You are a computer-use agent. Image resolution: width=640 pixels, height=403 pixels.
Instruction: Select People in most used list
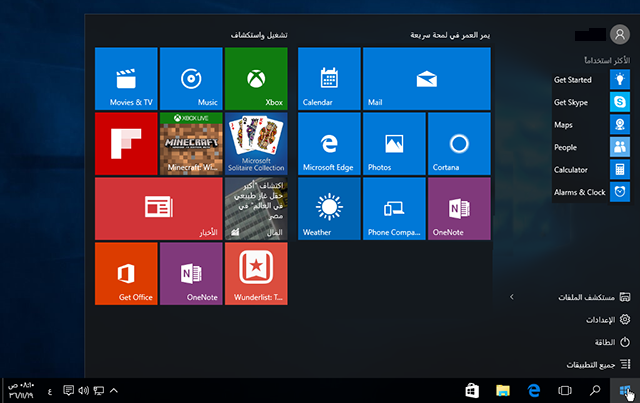591,147
